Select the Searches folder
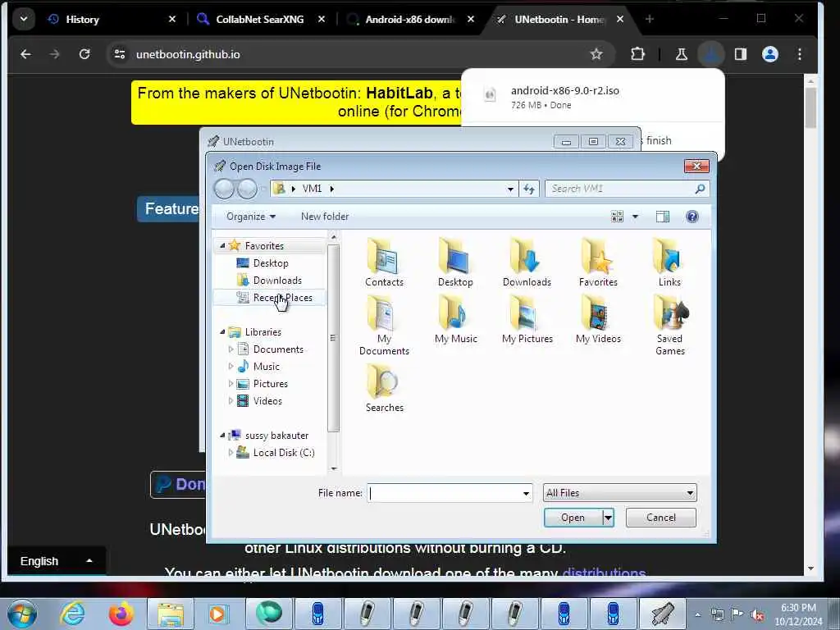Screen dimensions: 840x630 384,389
